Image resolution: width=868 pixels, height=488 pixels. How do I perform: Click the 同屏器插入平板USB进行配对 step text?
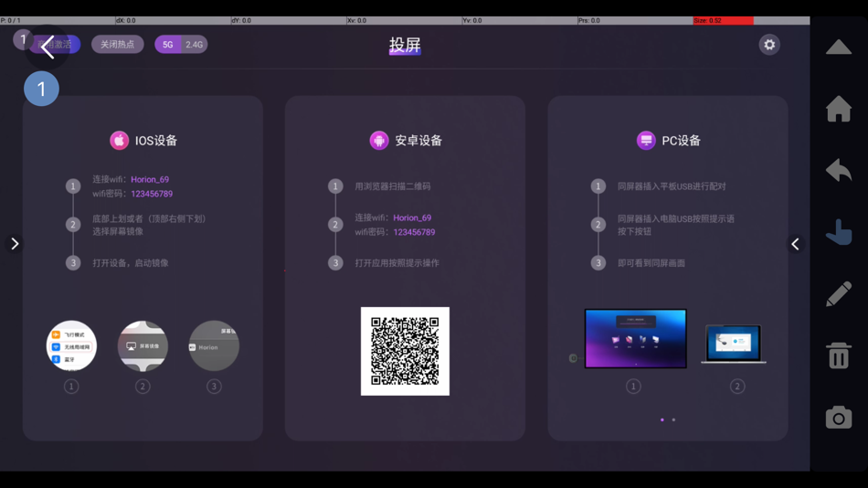(x=672, y=186)
